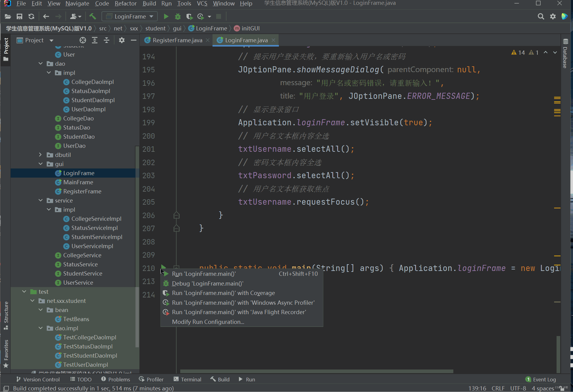
Task: Click the Search Everywhere magnifier icon
Action: point(541,16)
